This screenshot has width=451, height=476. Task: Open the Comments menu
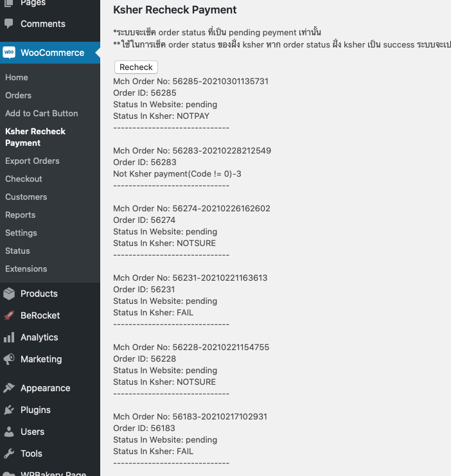[43, 24]
